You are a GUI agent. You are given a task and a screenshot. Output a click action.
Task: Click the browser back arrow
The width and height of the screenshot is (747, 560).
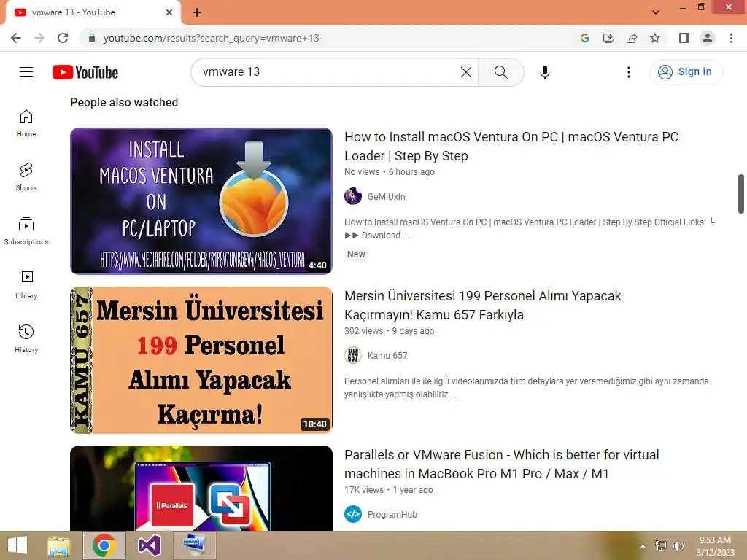click(x=16, y=38)
